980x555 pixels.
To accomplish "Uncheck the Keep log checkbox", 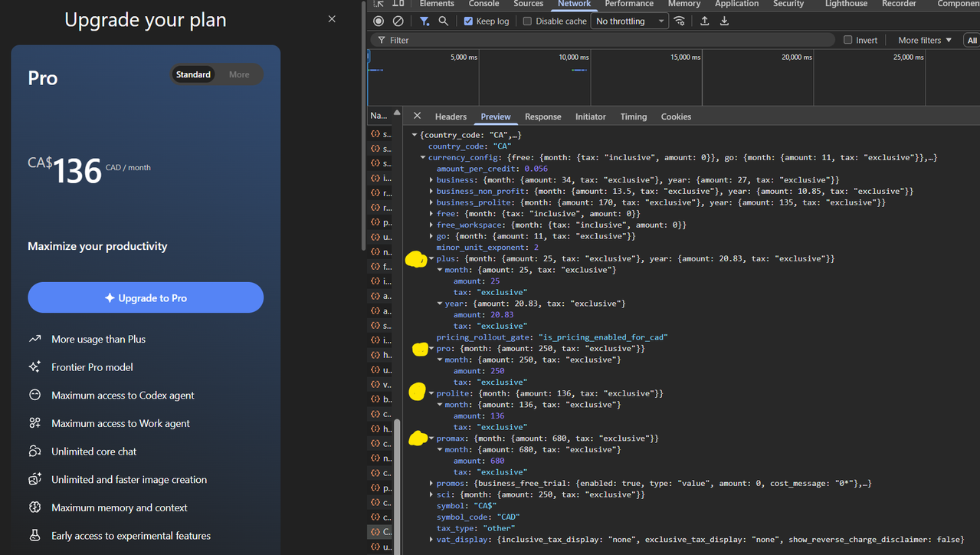I will coord(468,21).
